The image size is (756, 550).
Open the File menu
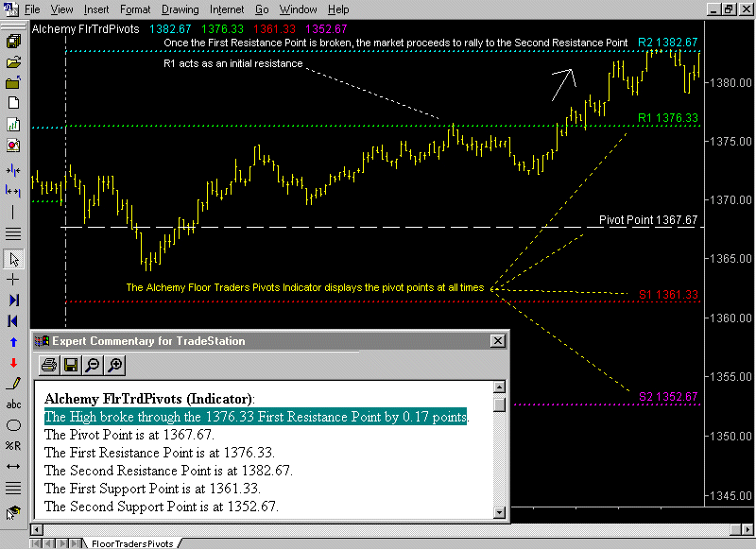click(x=32, y=9)
